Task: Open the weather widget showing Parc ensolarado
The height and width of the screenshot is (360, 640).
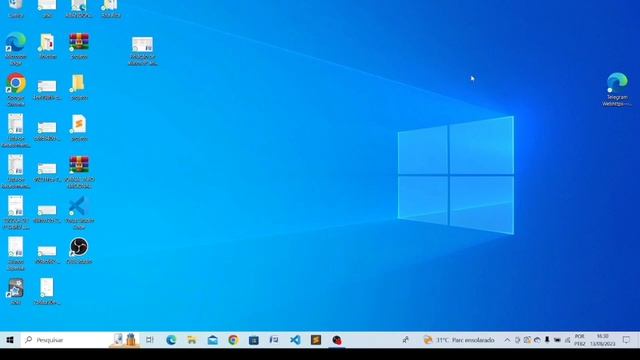Action: pyautogui.click(x=459, y=340)
